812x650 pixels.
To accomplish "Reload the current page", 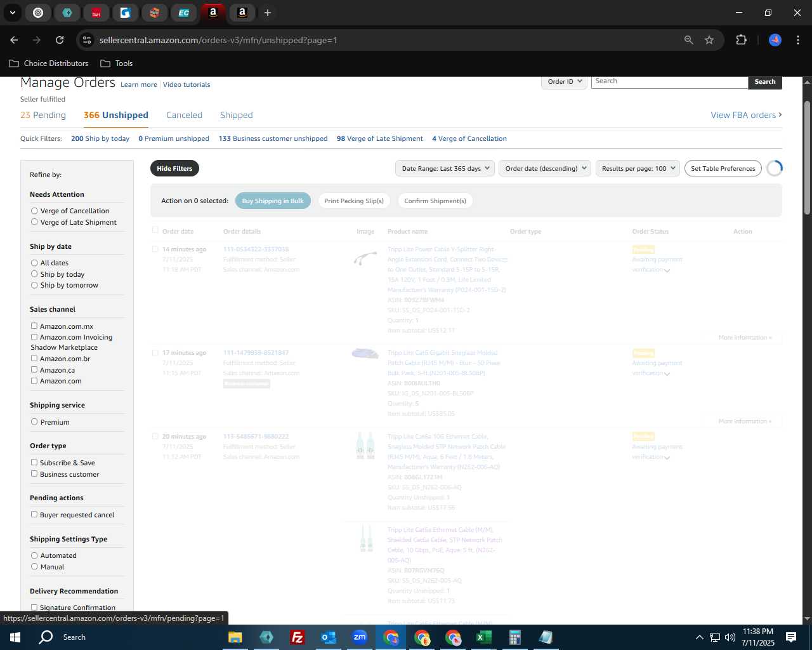I will pos(60,40).
